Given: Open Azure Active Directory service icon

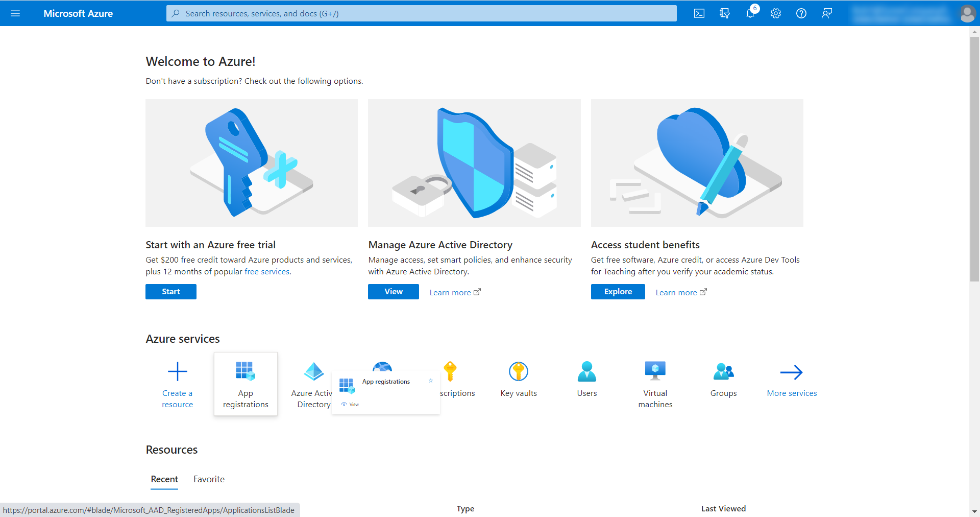Looking at the screenshot, I should (x=314, y=371).
